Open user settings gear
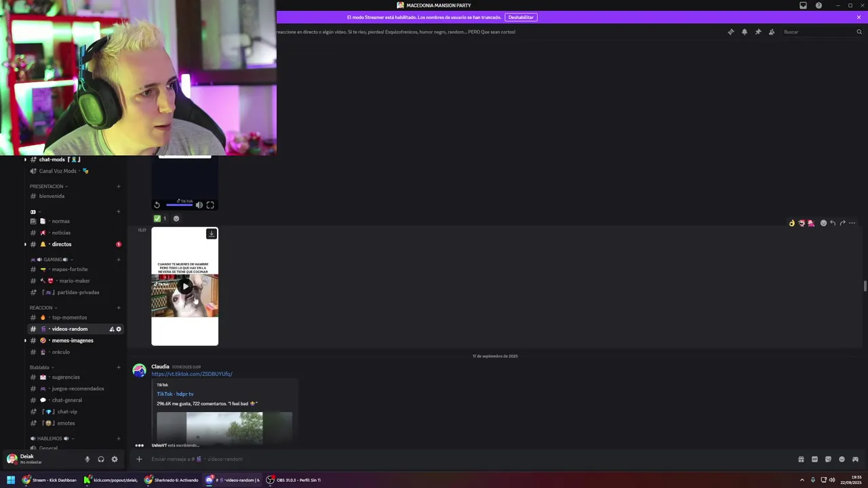 coord(114,459)
